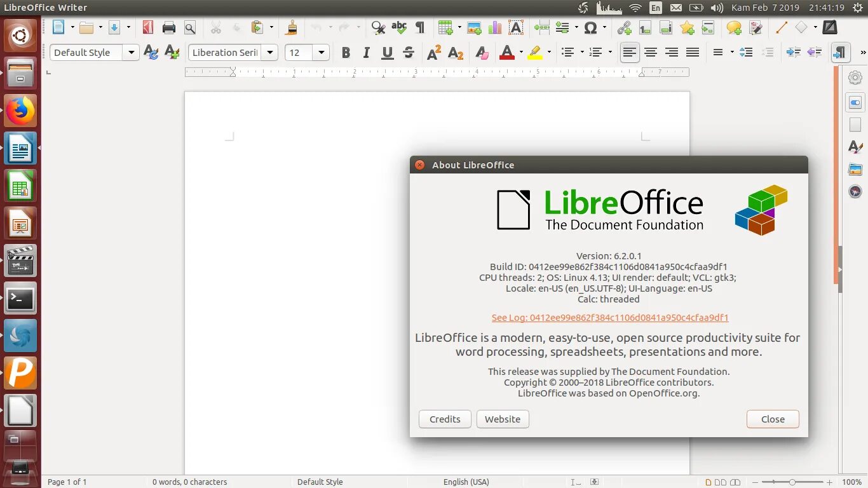Open the Paragraph Style dropdown (Default Style)
Image resolution: width=868 pixels, height=488 pixels.
[132, 53]
